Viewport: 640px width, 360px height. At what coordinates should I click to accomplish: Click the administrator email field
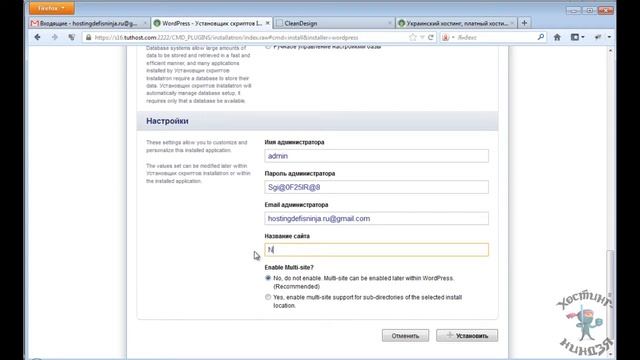(376, 218)
